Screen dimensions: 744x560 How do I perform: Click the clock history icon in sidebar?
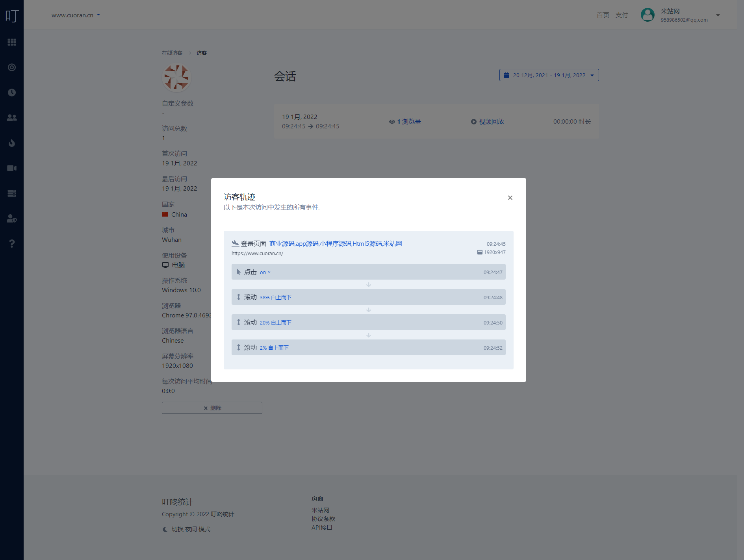pyautogui.click(x=12, y=93)
